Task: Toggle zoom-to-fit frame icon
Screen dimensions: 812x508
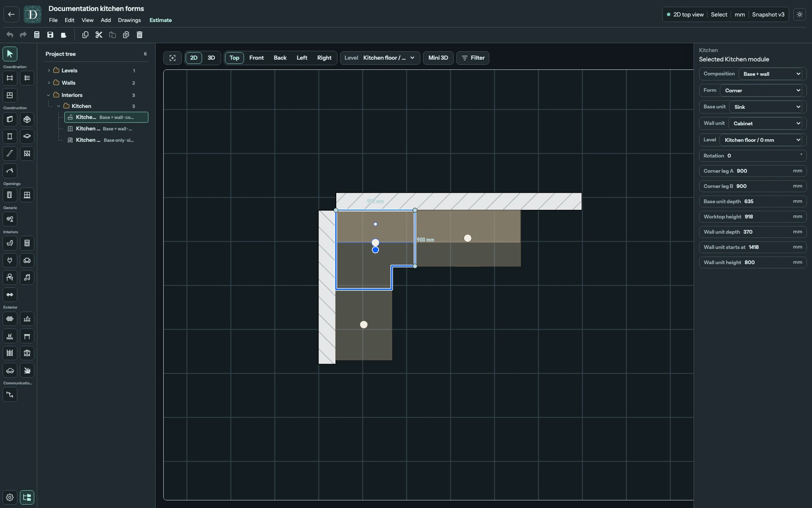Action: (x=173, y=58)
